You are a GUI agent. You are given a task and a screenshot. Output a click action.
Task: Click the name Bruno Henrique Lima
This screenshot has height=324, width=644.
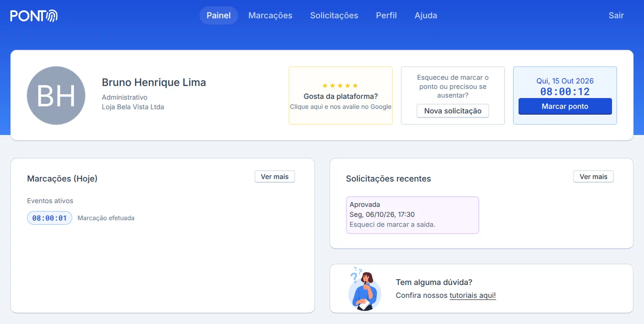154,82
